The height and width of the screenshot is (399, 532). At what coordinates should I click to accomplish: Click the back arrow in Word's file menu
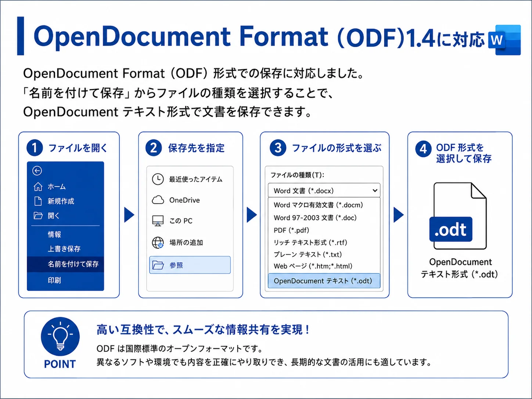pyautogui.click(x=37, y=170)
